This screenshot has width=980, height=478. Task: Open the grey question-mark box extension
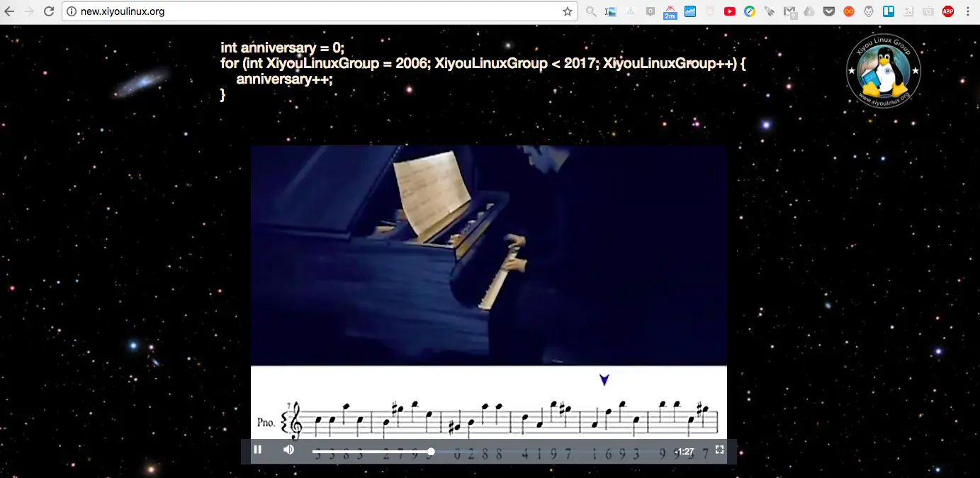point(650,11)
